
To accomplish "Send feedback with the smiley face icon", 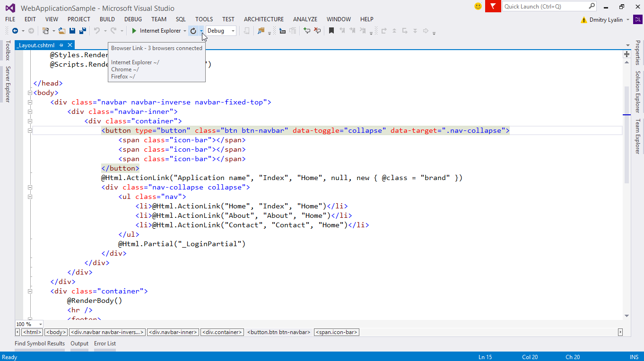I will [478, 7].
